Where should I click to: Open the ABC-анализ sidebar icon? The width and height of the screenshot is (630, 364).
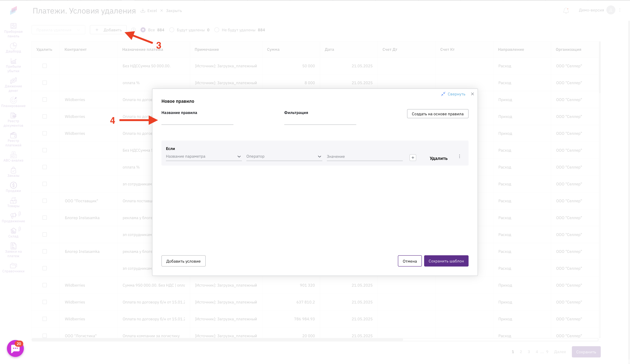click(x=13, y=155)
